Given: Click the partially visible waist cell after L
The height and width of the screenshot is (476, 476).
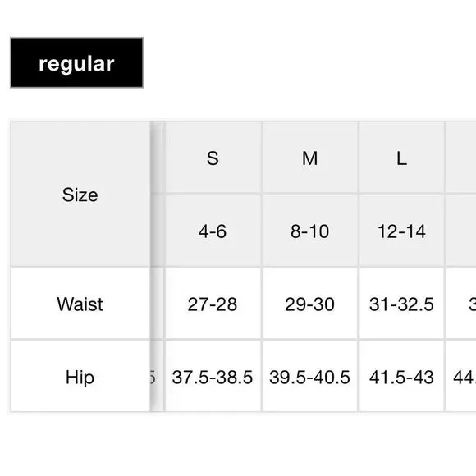Looking at the screenshot, I should [461, 304].
